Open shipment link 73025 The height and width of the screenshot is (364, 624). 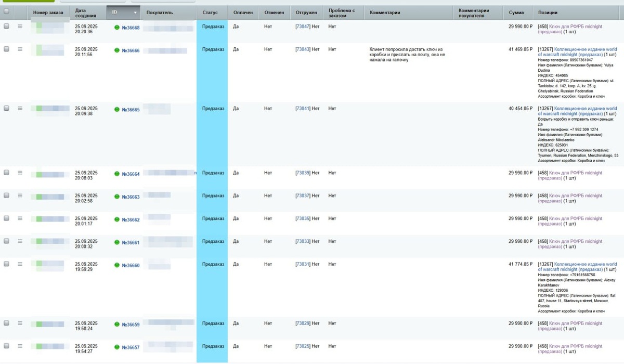coord(303,346)
